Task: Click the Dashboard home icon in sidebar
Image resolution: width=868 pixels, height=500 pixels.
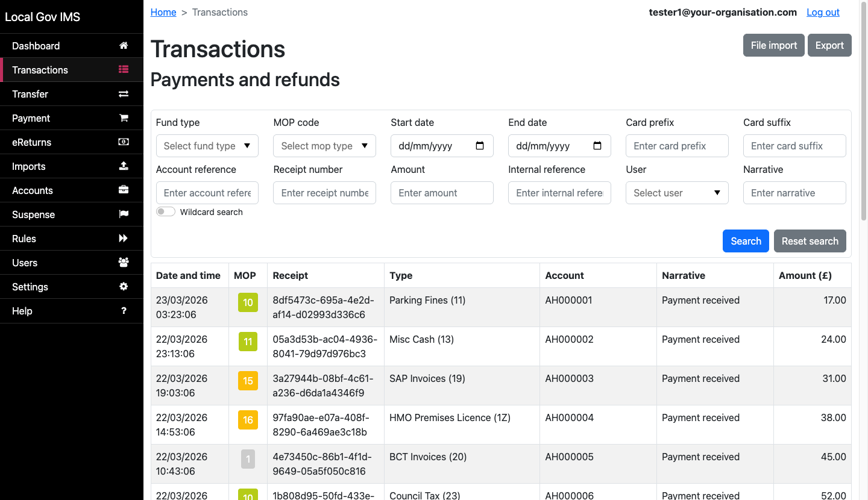Action: [124, 46]
